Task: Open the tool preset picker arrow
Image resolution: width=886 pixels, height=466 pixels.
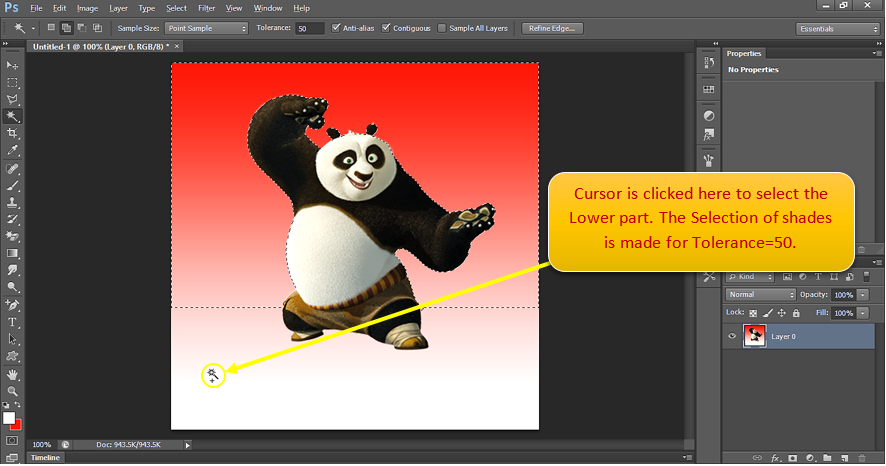Action: click(x=33, y=28)
